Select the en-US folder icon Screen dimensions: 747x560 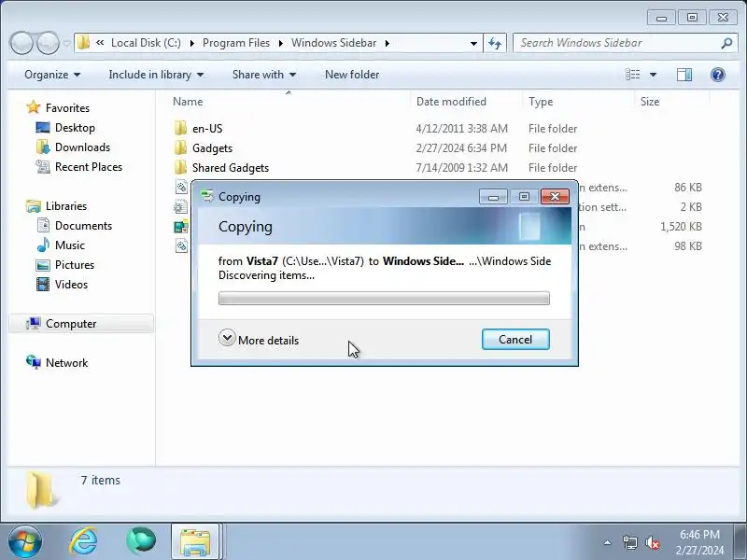pos(180,128)
